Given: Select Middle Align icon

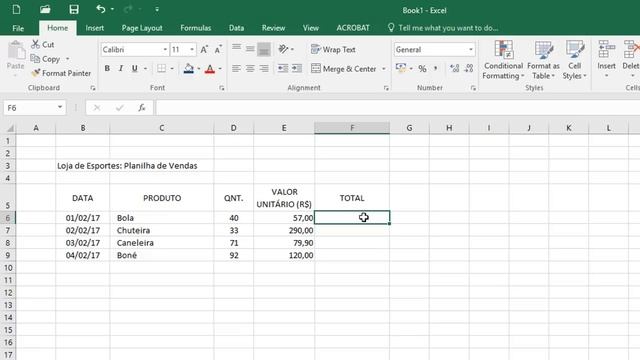Looking at the screenshot, I should [250, 49].
